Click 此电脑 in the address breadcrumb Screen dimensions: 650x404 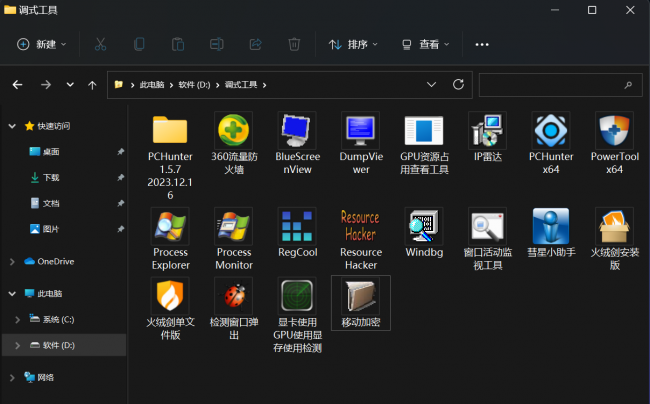(152, 85)
